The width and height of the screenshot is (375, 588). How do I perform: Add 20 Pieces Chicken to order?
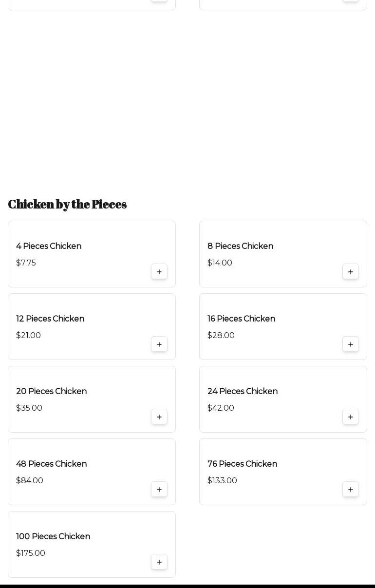(x=159, y=417)
